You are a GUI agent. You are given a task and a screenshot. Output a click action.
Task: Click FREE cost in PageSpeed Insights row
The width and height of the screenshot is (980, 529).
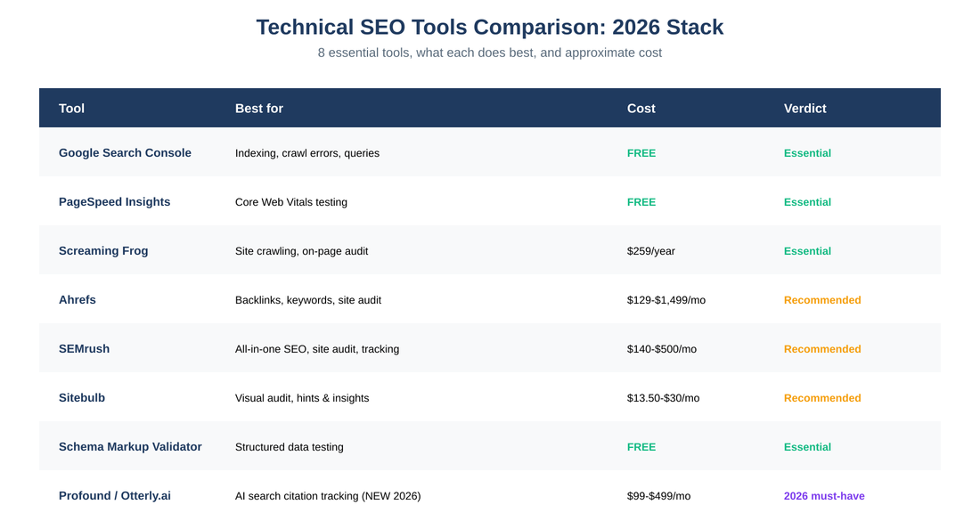641,202
